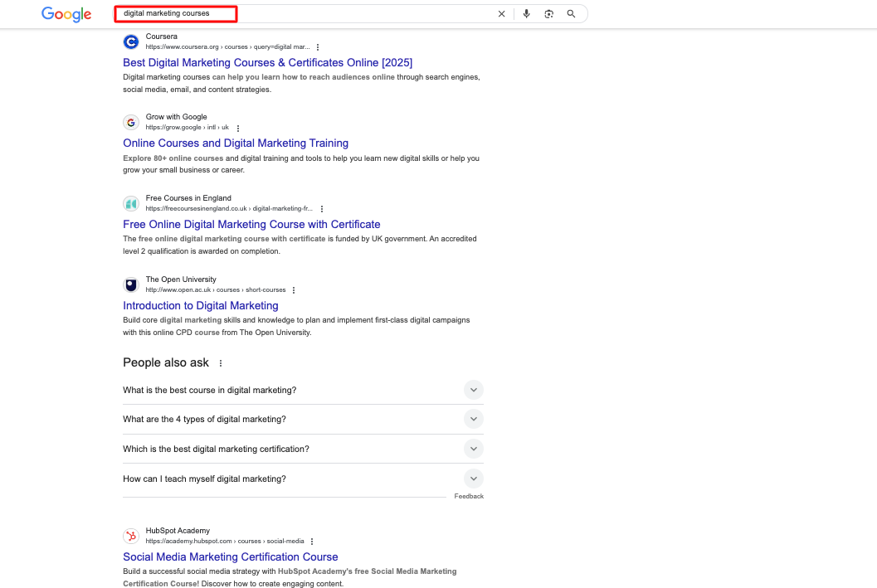Click the Coursera site name
This screenshot has width=877, height=588.
[x=161, y=36]
